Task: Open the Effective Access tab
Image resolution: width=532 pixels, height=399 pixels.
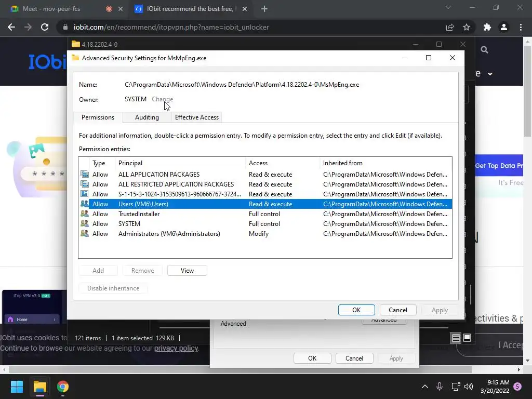Action: (197, 117)
